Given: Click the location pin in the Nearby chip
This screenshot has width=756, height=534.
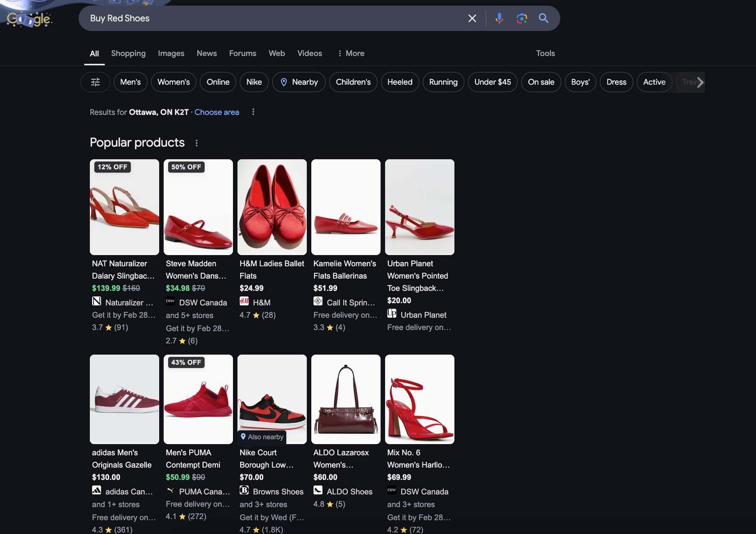Looking at the screenshot, I should (x=284, y=82).
